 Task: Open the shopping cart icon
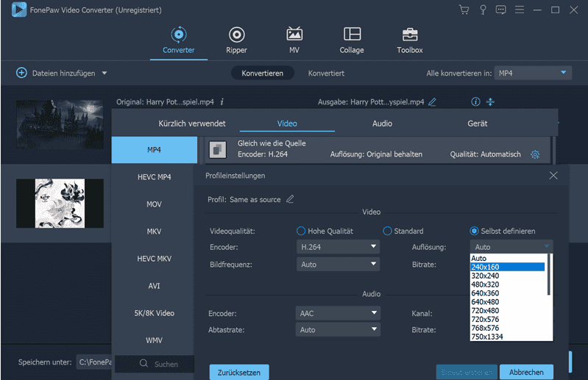[464, 10]
